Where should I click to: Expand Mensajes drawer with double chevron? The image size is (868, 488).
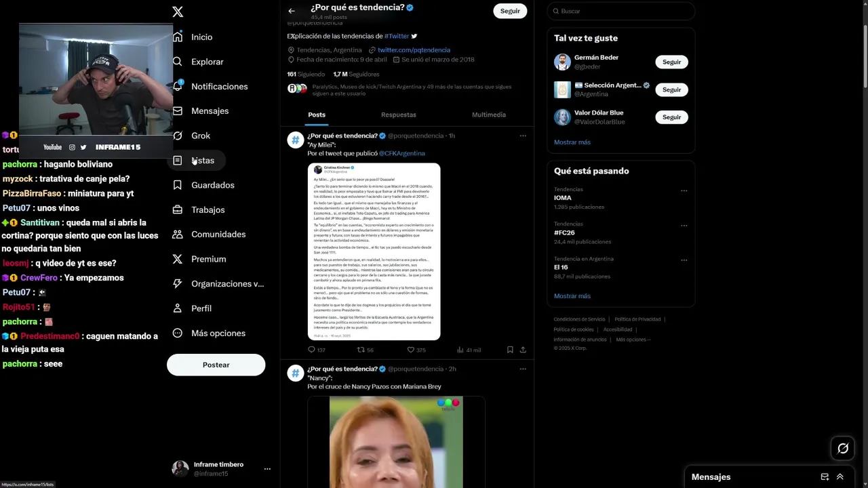(x=840, y=477)
